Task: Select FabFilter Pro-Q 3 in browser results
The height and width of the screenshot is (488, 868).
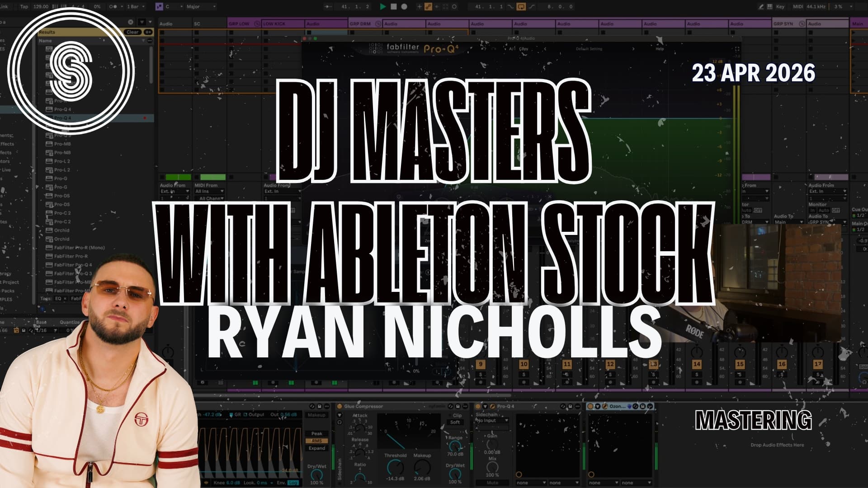Action: (x=73, y=273)
